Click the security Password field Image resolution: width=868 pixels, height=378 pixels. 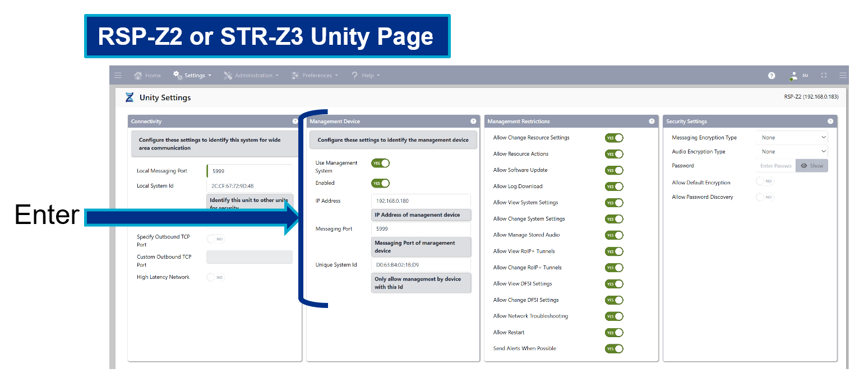[775, 166]
